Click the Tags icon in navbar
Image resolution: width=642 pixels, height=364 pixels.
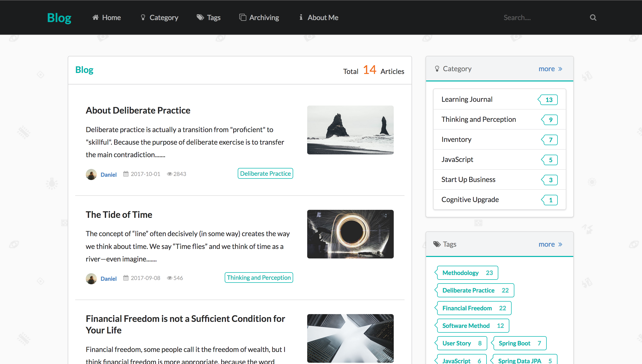200,18
